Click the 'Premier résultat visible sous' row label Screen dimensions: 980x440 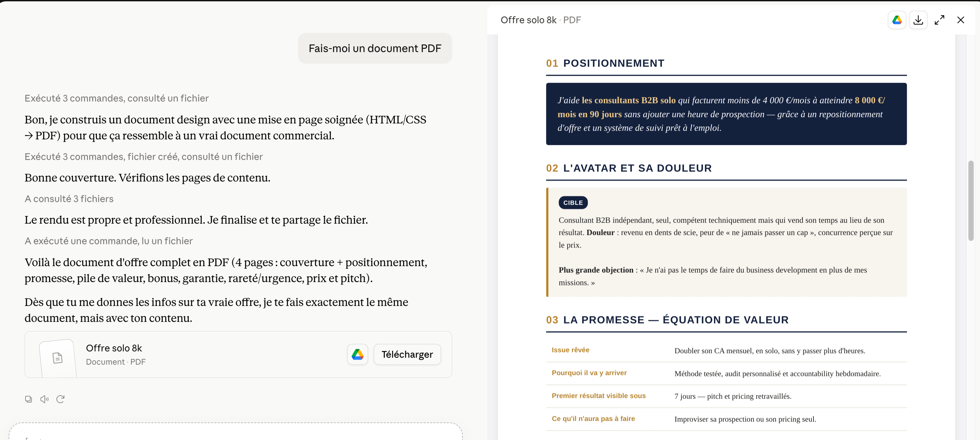coord(598,396)
